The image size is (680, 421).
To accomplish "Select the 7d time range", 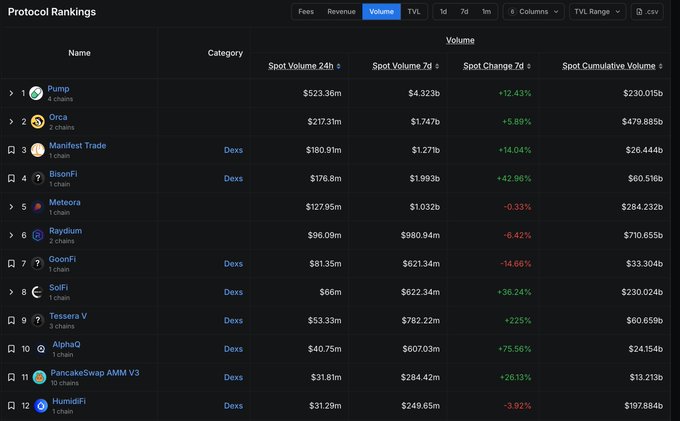I will [x=464, y=12].
